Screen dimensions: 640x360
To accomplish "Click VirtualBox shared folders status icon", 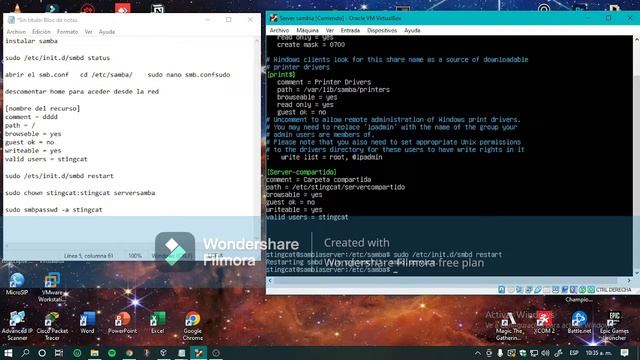I will 547,290.
